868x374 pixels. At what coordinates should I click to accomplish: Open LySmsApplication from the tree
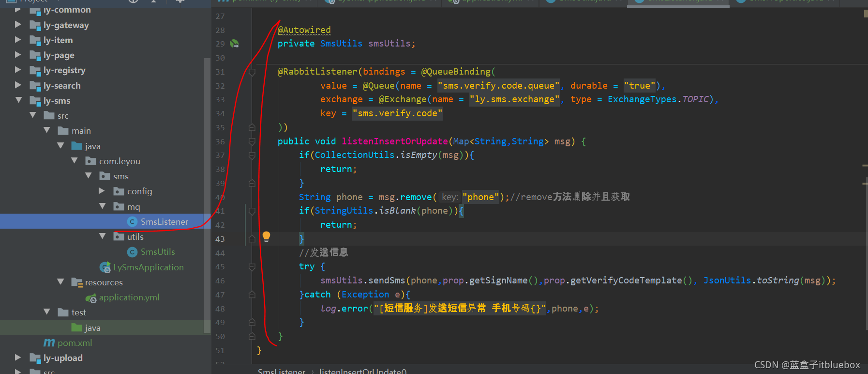149,267
